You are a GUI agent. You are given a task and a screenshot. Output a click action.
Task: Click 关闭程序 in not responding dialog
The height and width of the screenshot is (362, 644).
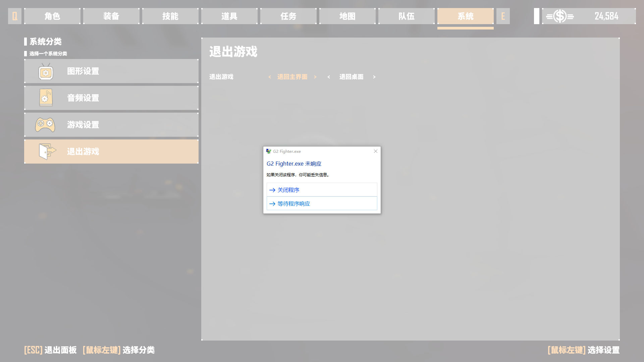tap(322, 190)
